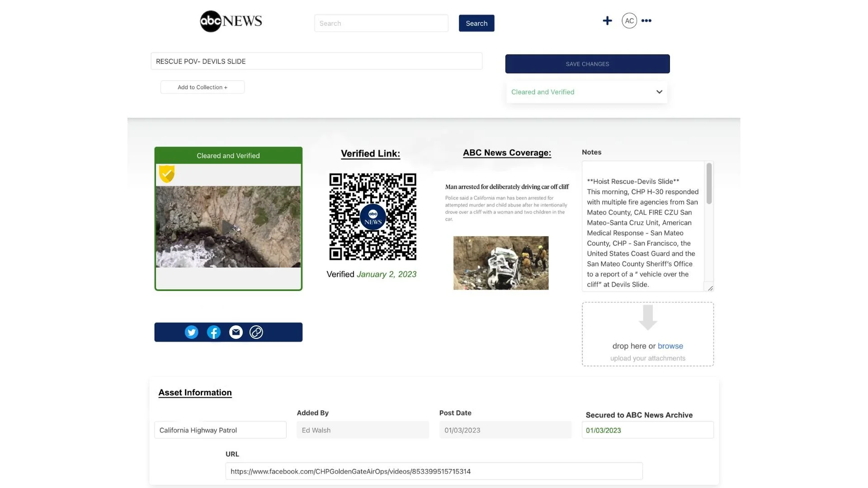Click the ABC News logo
The width and height of the screenshot is (868, 488).
tap(231, 21)
